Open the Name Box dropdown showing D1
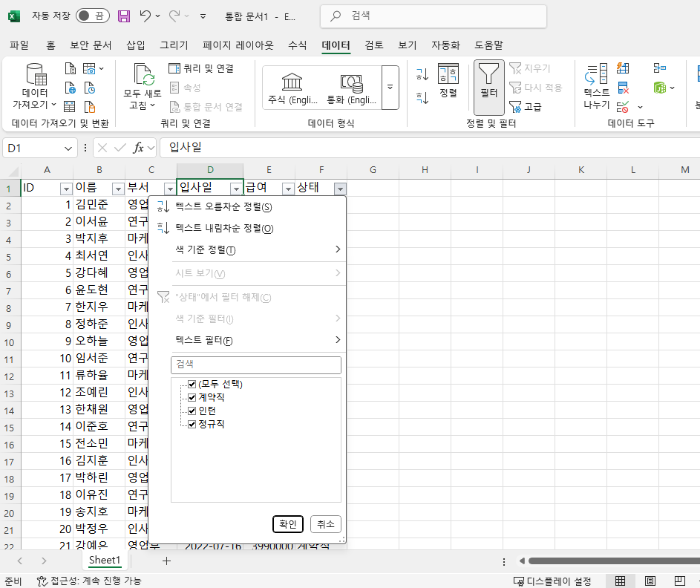This screenshot has width=700, height=588. [x=68, y=148]
